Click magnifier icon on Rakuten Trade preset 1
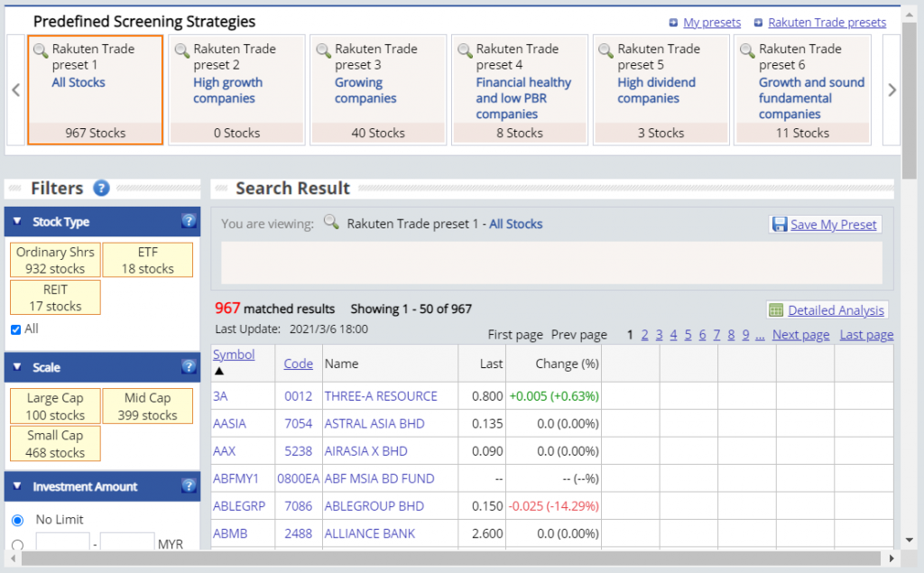 pyautogui.click(x=41, y=51)
